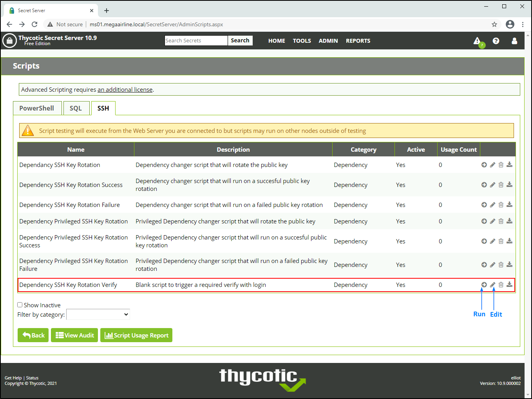
Task: Bookmark this page with the star icon
Action: 494,24
